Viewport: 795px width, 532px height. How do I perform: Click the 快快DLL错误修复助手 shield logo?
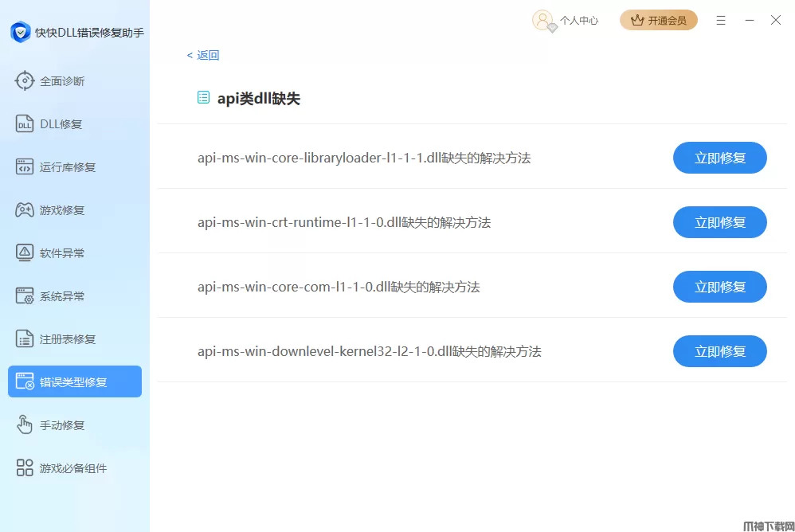[20, 32]
